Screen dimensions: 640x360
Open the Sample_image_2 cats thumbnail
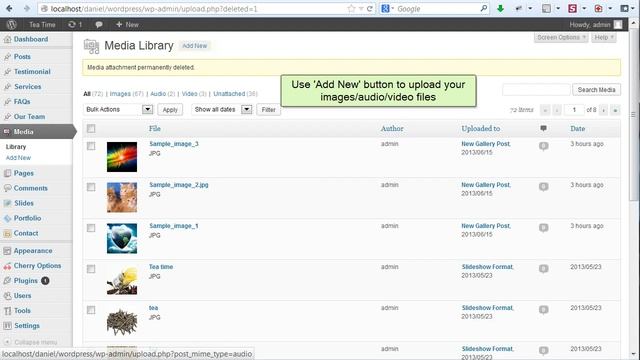point(122,198)
